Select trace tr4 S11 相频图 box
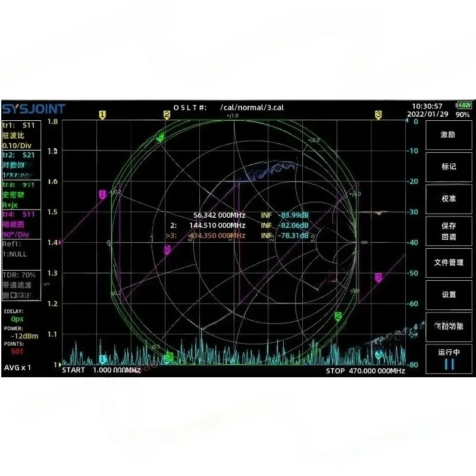Image resolution: width=476 pixels, height=476 pixels. point(21,224)
